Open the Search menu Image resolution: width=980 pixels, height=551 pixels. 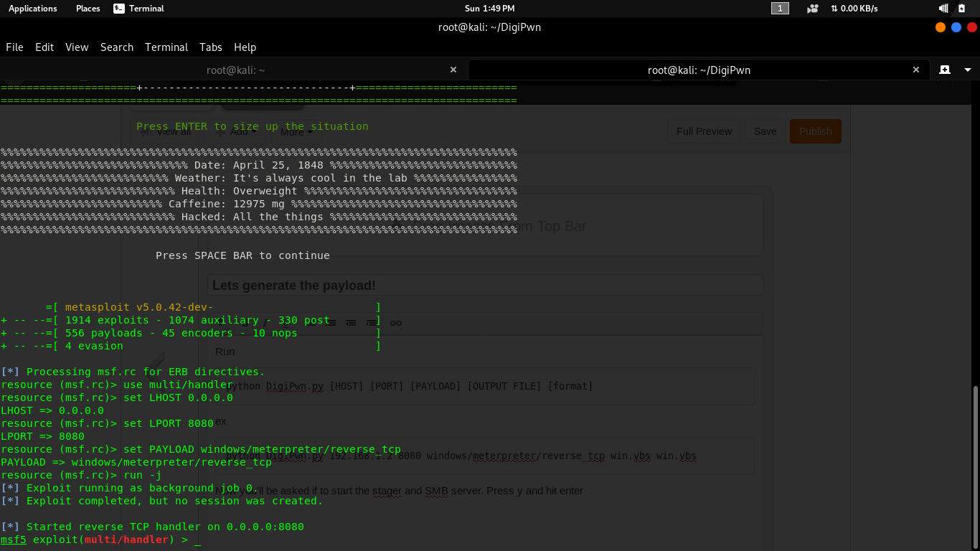(x=117, y=47)
